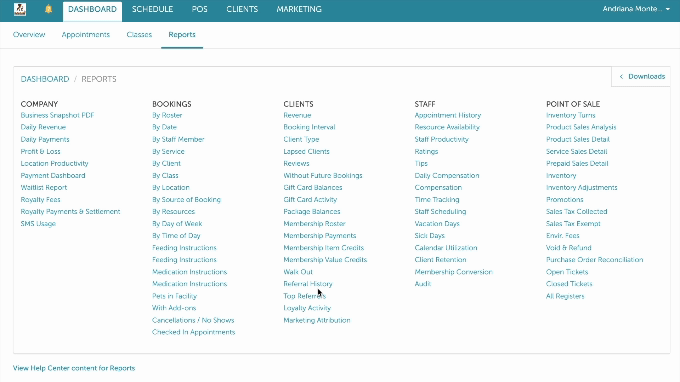This screenshot has width=680, height=382.
Task: Open Pets in Facility report
Action: point(174,296)
